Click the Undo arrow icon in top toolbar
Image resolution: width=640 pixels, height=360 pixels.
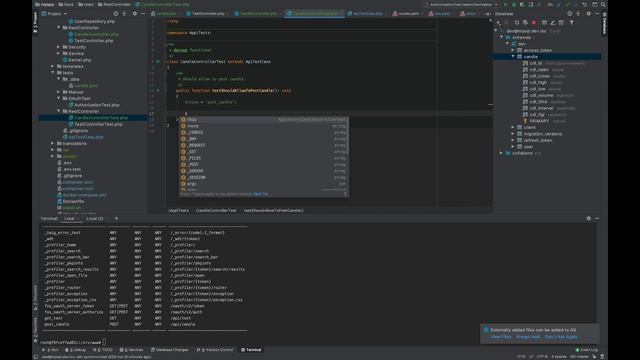(584, 4)
